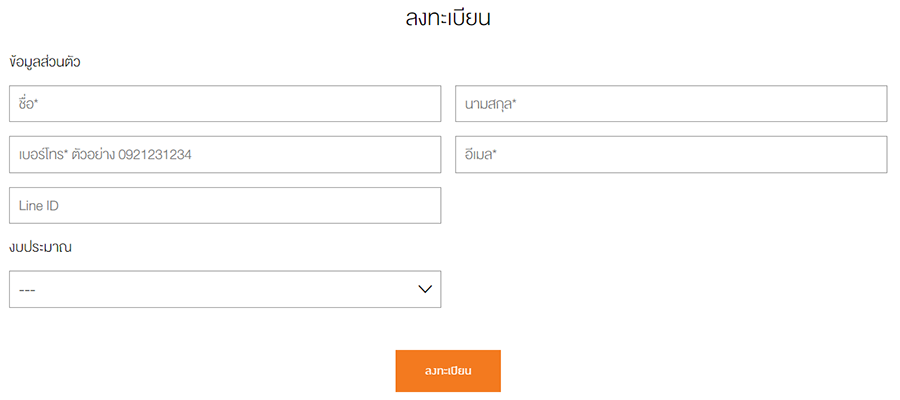
Task: Click the chevron arrow in budget selector
Action: pos(424,289)
